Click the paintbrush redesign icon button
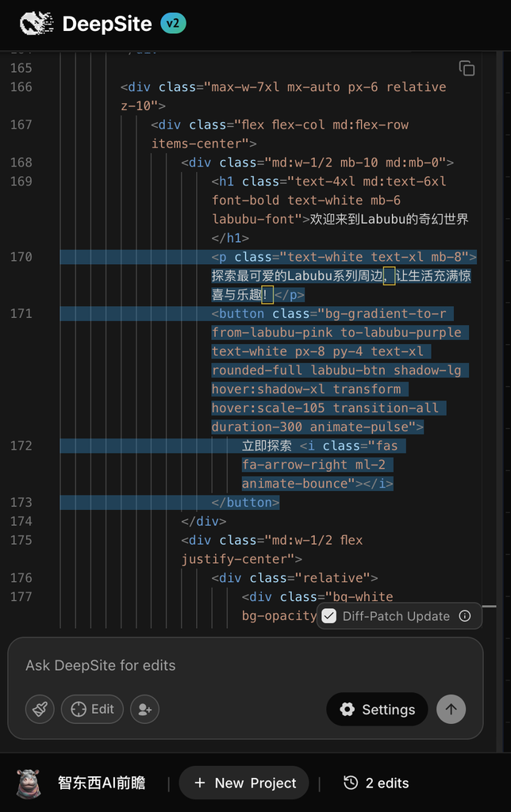511x812 pixels. point(40,709)
